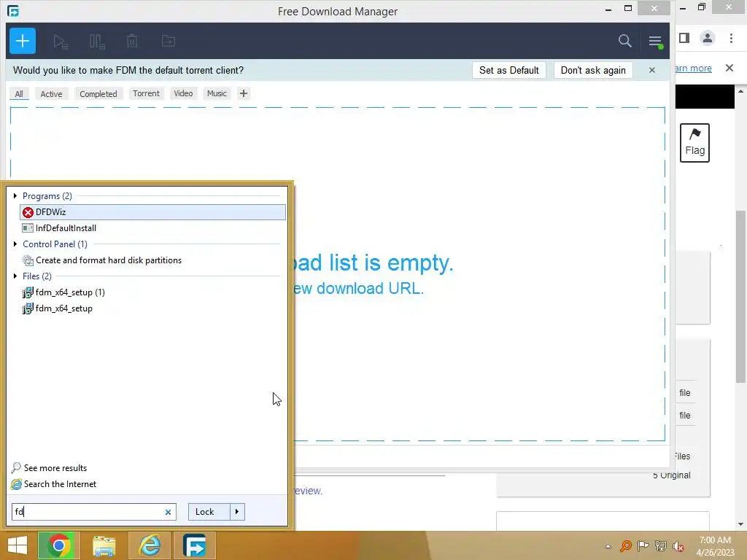
Task: Click Free Download Manager taskbar icon
Action: [x=195, y=545]
